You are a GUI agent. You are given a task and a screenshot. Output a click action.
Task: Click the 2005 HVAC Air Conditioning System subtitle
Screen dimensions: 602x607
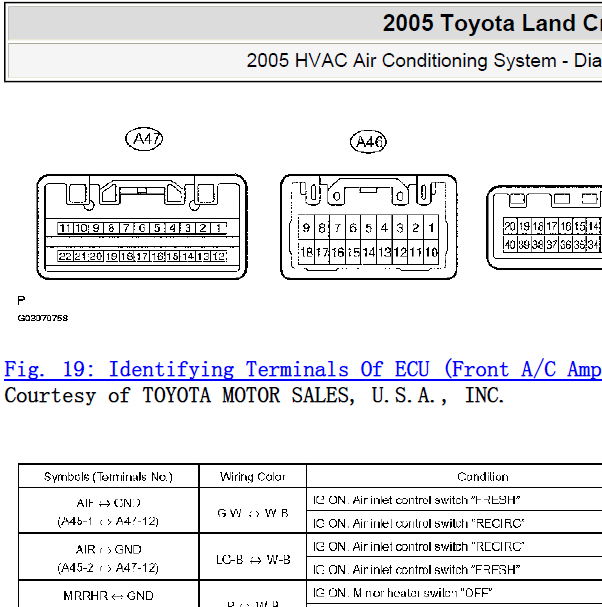(x=424, y=61)
